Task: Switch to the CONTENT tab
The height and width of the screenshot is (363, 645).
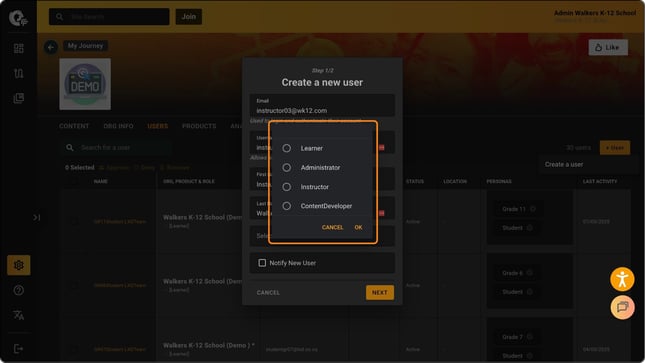Action: tap(74, 126)
